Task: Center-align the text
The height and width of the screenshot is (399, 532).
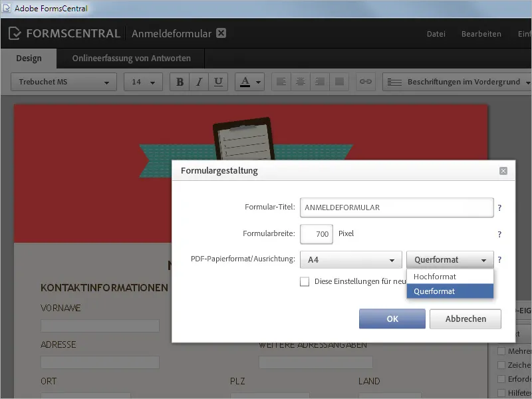Action: [x=300, y=81]
